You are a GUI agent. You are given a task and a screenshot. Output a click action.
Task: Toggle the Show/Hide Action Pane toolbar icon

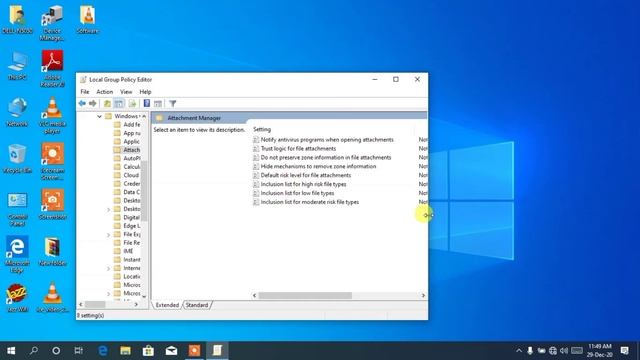(x=158, y=104)
